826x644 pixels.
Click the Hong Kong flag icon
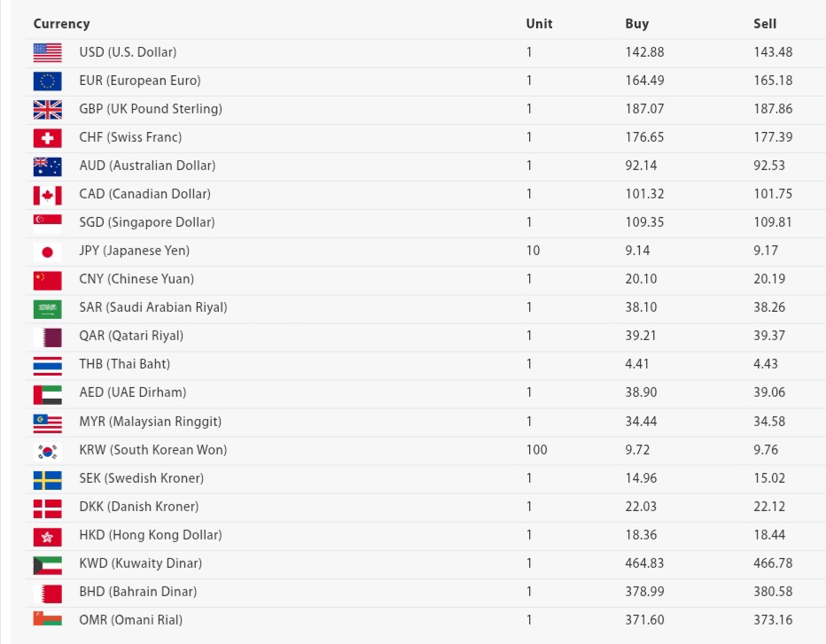coord(48,536)
